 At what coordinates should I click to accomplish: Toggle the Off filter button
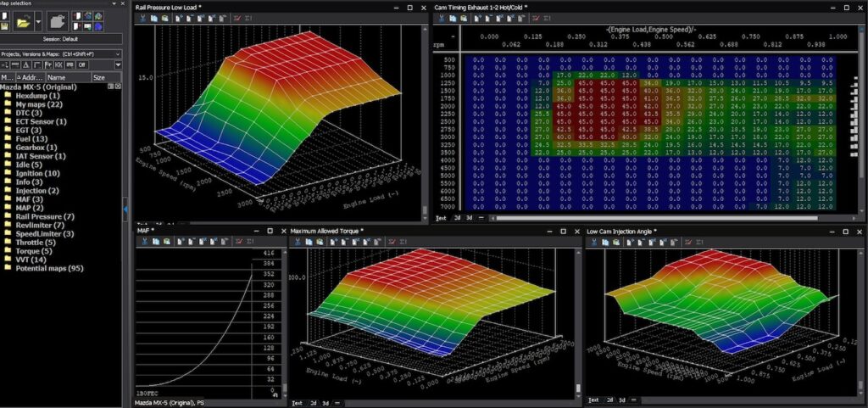(82, 64)
